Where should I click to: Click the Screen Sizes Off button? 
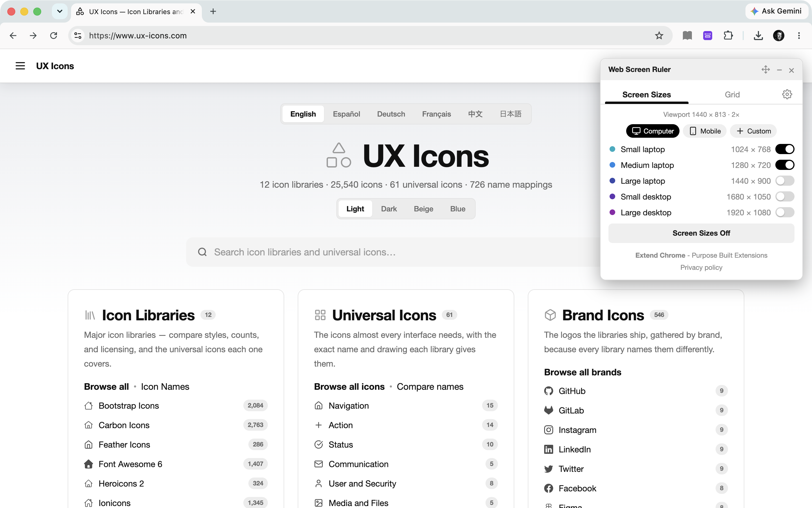point(701,233)
